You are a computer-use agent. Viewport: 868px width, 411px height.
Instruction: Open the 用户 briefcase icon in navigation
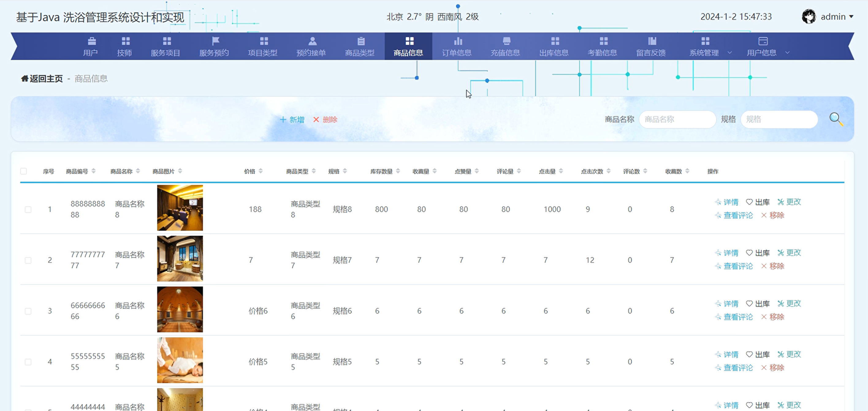pos(92,41)
